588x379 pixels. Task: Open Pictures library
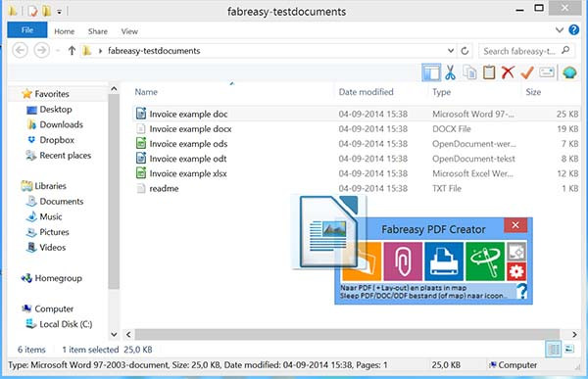(48, 232)
